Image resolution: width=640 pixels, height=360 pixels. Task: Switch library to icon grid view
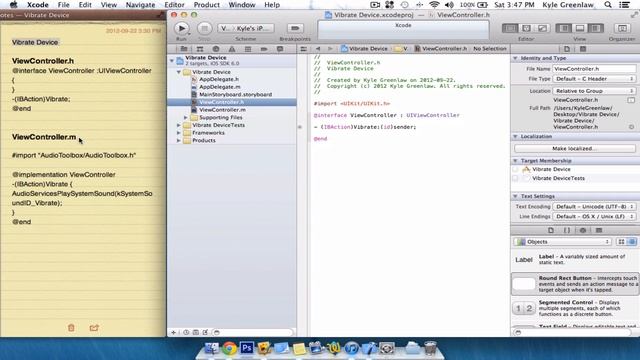pos(621,242)
